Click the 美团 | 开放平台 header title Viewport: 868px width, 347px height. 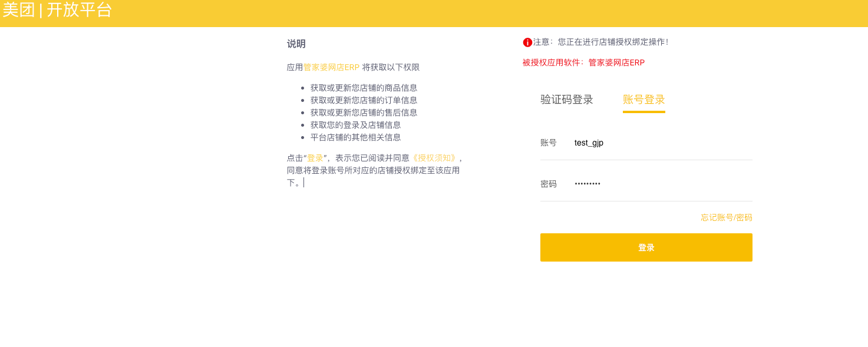57,10
